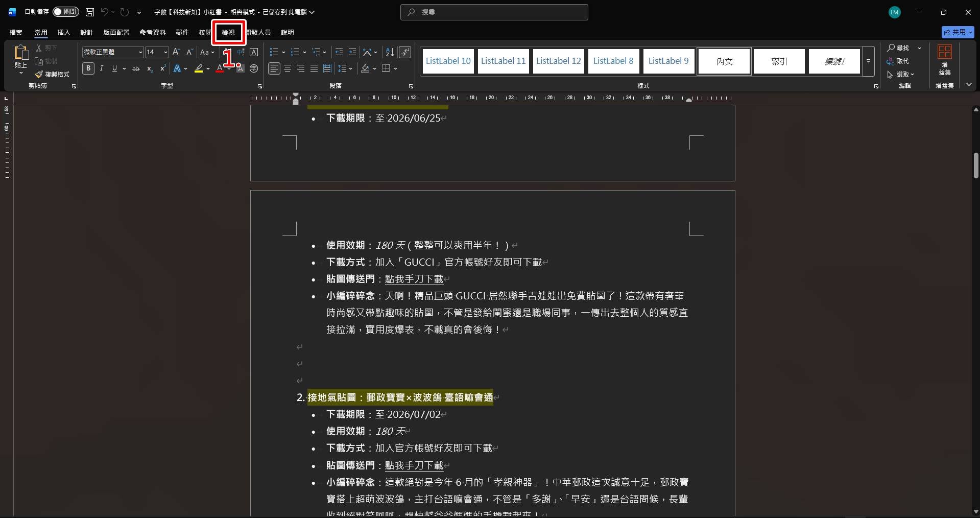The image size is (980, 518).
Task: Switch to the Layout (版面配置) tab
Action: (x=116, y=32)
